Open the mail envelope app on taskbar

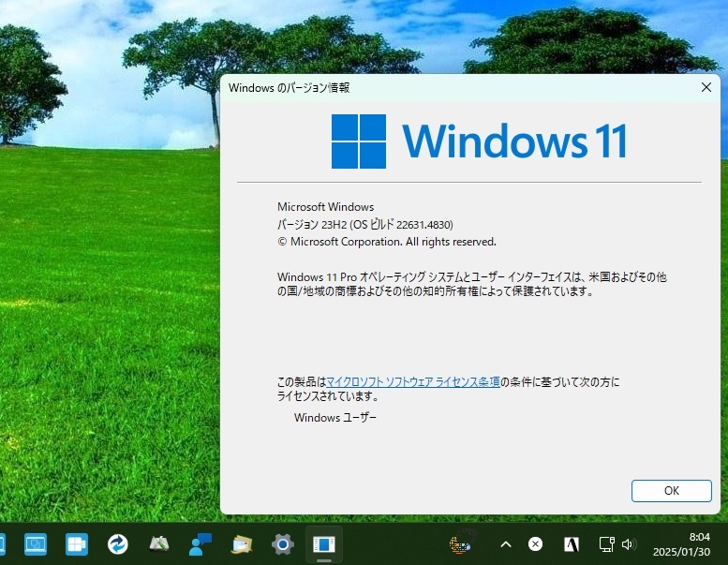[x=242, y=544]
